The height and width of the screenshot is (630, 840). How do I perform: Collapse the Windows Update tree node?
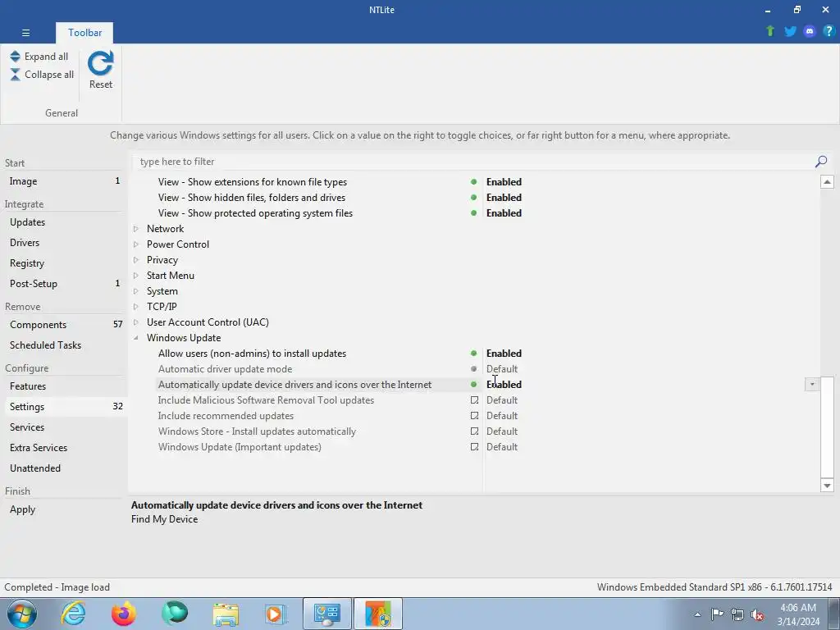(136, 337)
